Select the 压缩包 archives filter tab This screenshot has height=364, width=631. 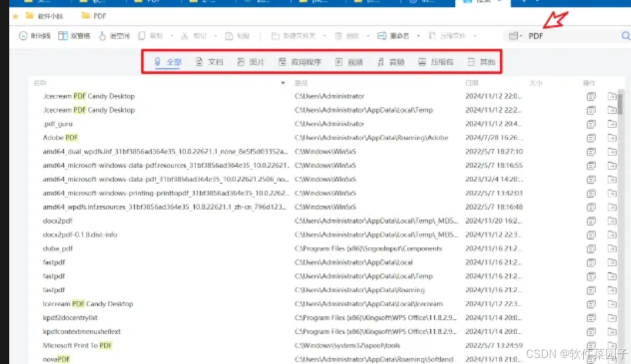coord(436,62)
